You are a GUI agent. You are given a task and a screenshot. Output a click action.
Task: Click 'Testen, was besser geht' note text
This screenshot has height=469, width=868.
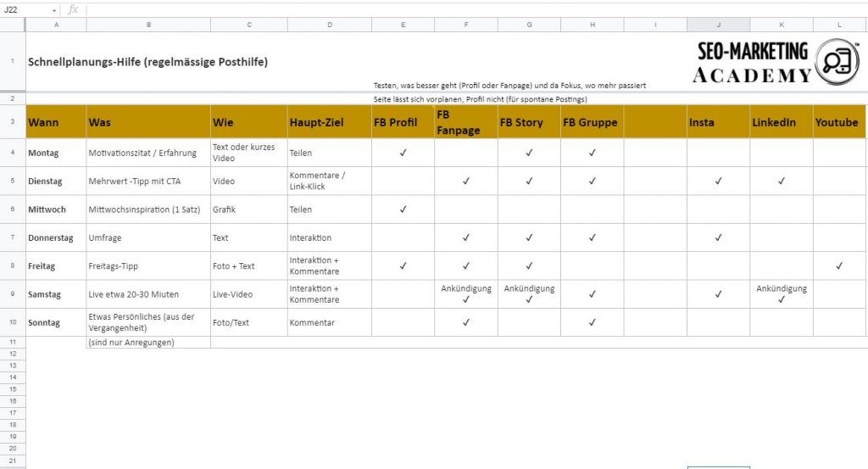click(509, 86)
